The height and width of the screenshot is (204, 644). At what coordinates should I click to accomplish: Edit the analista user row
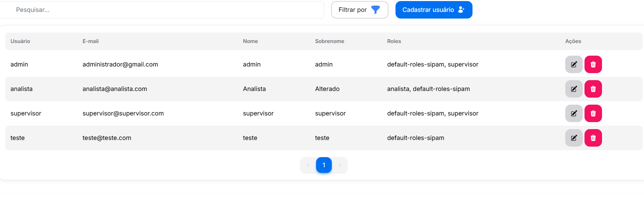point(574,89)
